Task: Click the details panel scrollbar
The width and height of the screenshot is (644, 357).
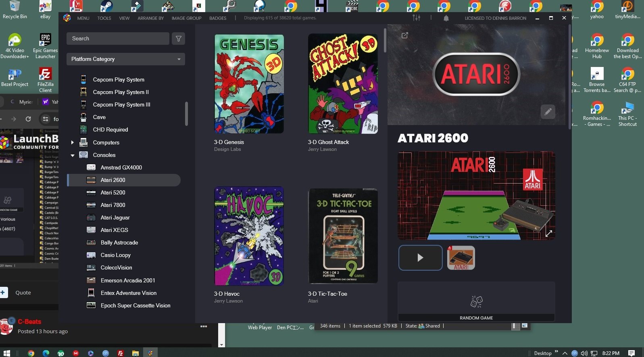Action: point(570,77)
